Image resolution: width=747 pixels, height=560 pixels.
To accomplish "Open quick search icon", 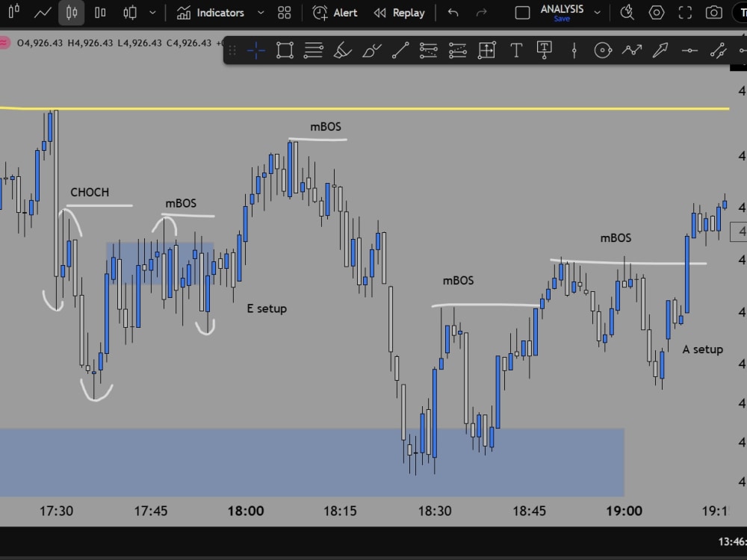I will tap(627, 13).
